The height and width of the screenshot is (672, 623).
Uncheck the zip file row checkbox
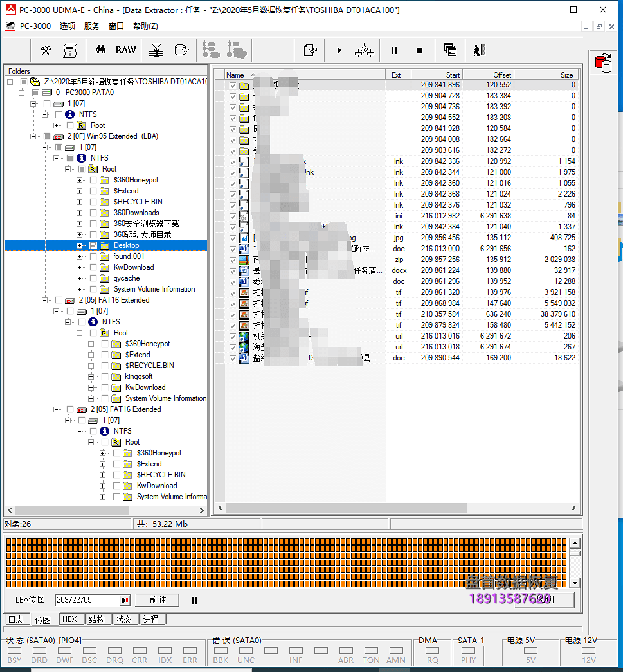pyautogui.click(x=232, y=260)
